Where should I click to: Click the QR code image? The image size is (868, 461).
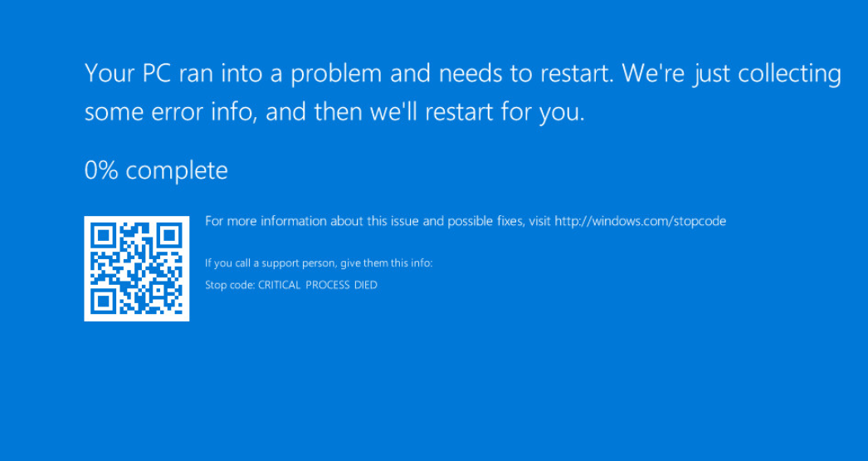137,268
